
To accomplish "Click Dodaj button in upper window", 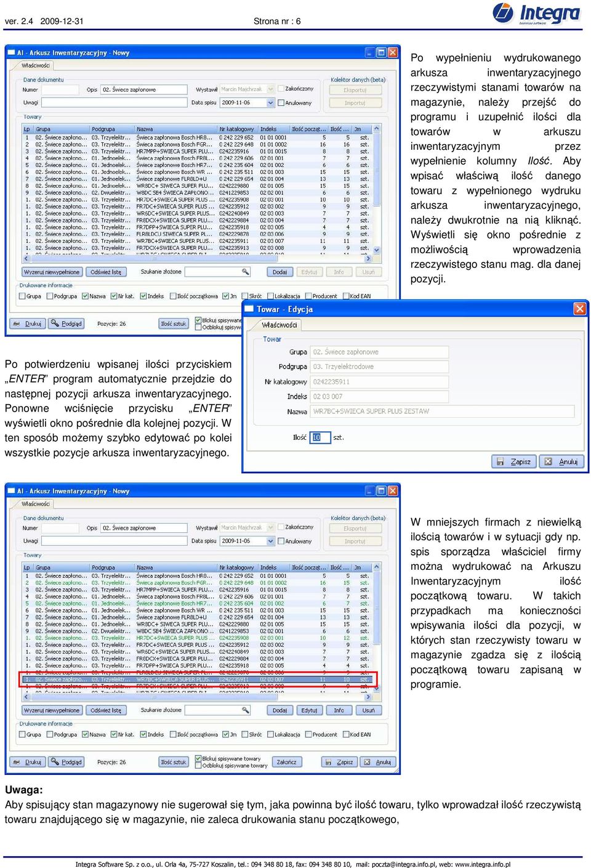I will (279, 272).
